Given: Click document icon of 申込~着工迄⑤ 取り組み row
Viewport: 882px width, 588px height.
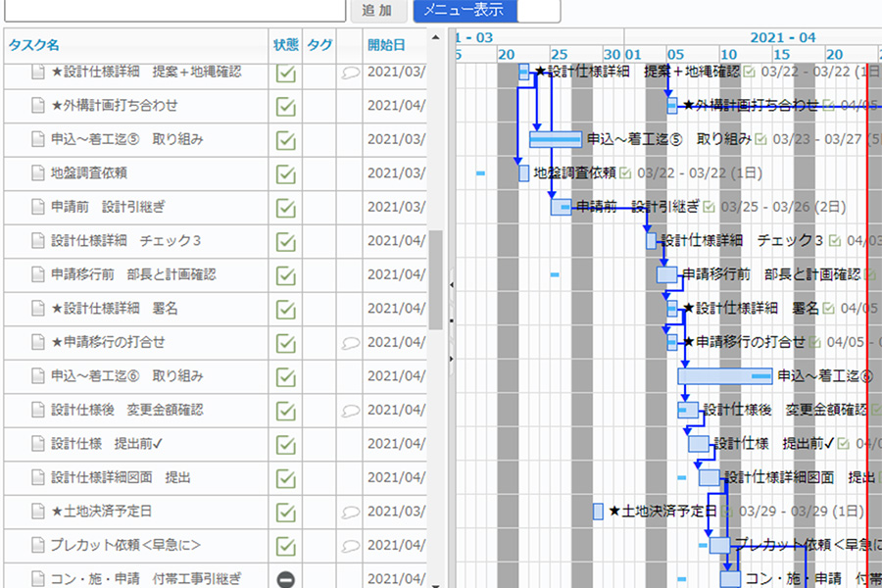Looking at the screenshot, I should coord(37,139).
